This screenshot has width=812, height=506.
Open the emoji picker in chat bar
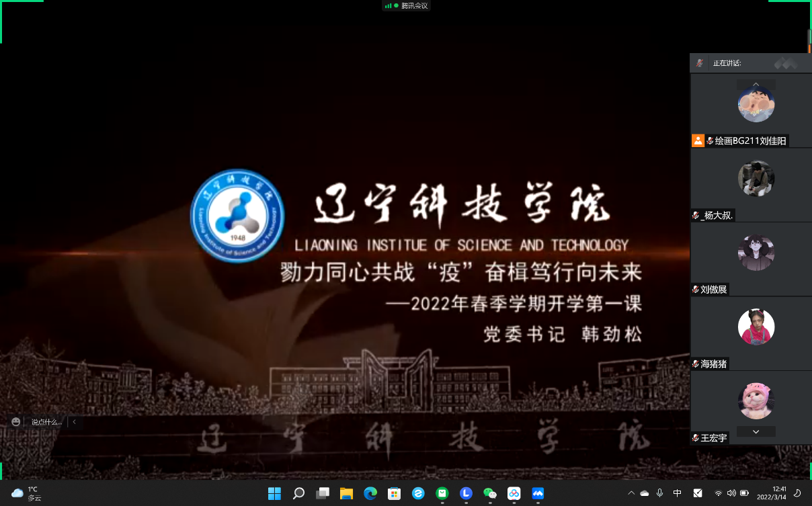coord(16,422)
